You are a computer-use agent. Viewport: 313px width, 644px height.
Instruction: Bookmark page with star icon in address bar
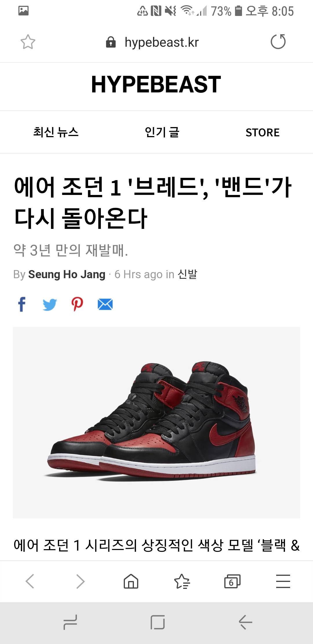(x=28, y=42)
